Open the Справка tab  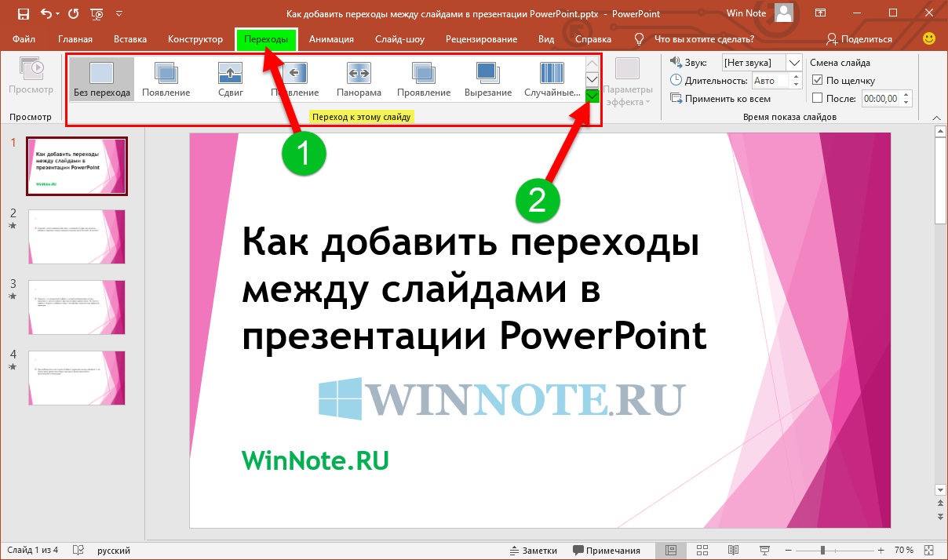click(593, 39)
